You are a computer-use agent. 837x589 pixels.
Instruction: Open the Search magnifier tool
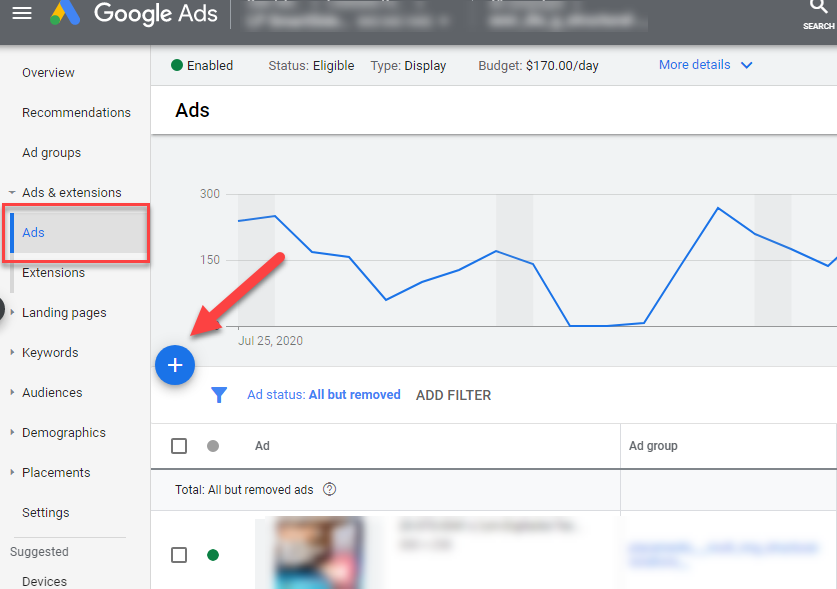pos(818,8)
